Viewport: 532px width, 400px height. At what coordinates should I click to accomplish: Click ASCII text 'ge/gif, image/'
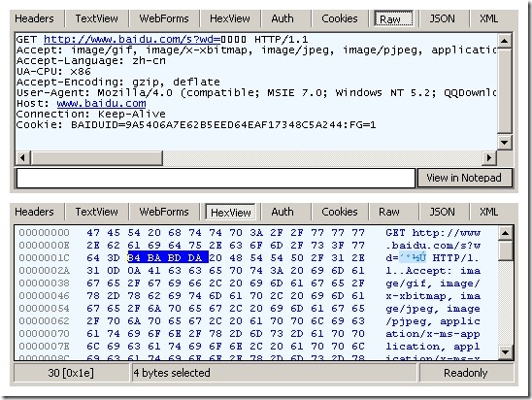coord(433,283)
